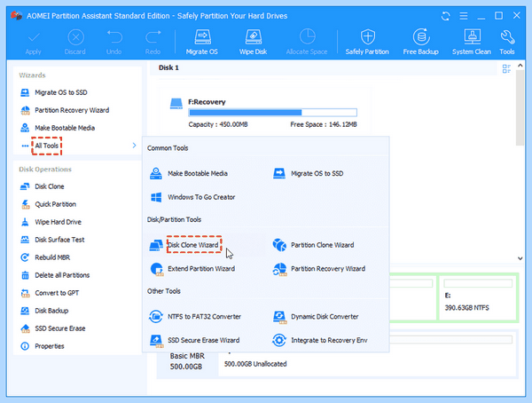Viewport: 532px width, 403px height.
Task: Click the refresh icon in title bar
Action: click(x=445, y=16)
